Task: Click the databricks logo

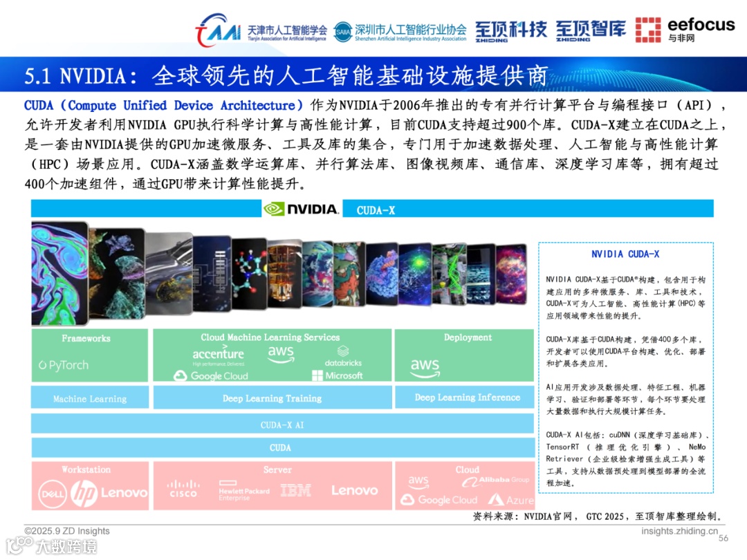Action: pyautogui.click(x=343, y=357)
